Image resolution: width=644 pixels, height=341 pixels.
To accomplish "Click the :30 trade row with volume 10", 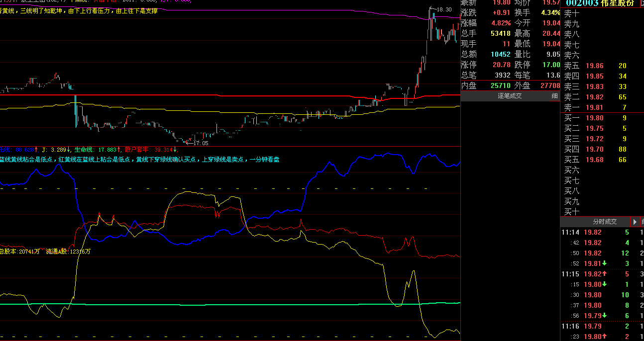I will click(x=602, y=295).
